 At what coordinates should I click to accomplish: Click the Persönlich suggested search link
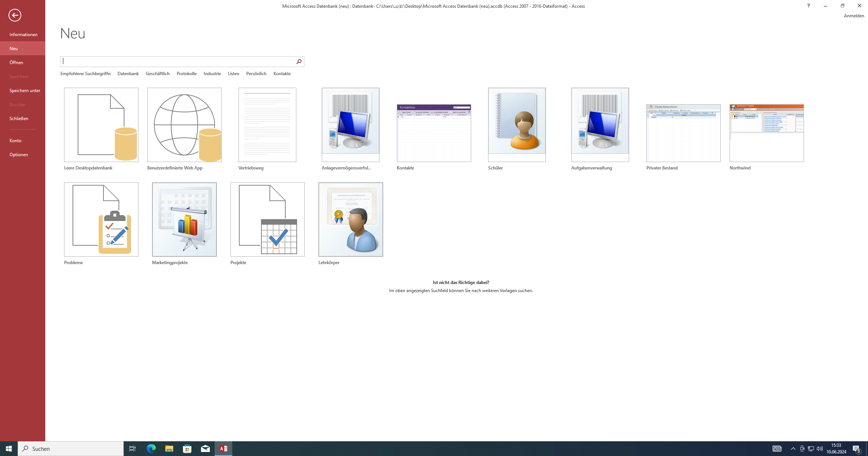pyautogui.click(x=256, y=74)
